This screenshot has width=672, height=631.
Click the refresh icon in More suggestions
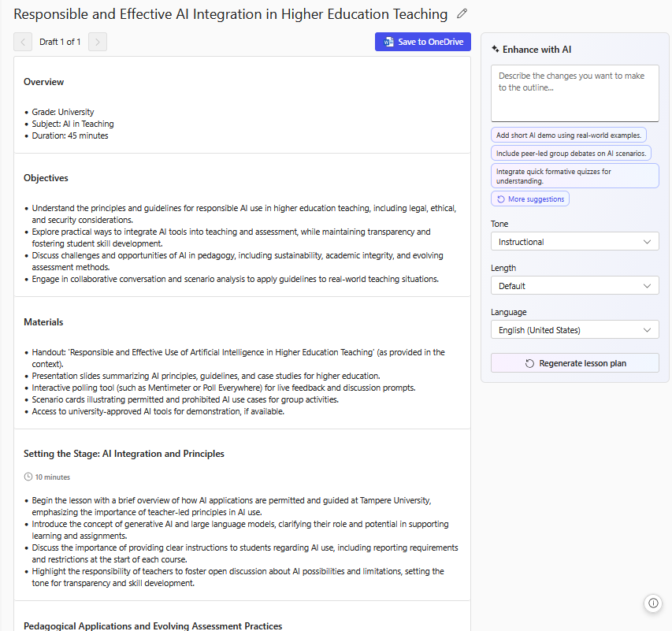(501, 199)
